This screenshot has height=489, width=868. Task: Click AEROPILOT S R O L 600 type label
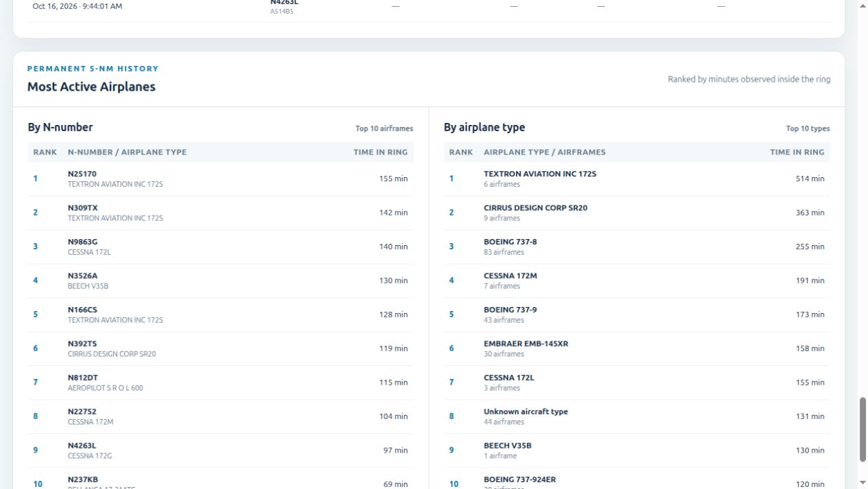[106, 388]
